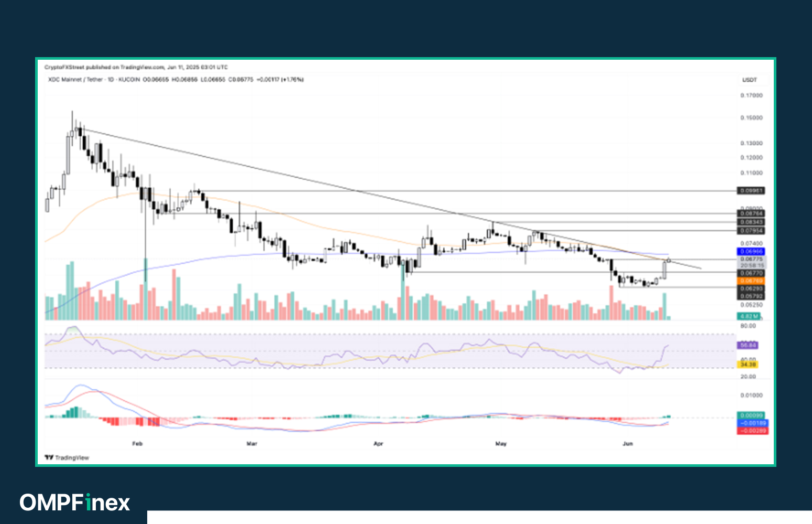Click the blue −0.00189 MACD label

pyautogui.click(x=752, y=423)
